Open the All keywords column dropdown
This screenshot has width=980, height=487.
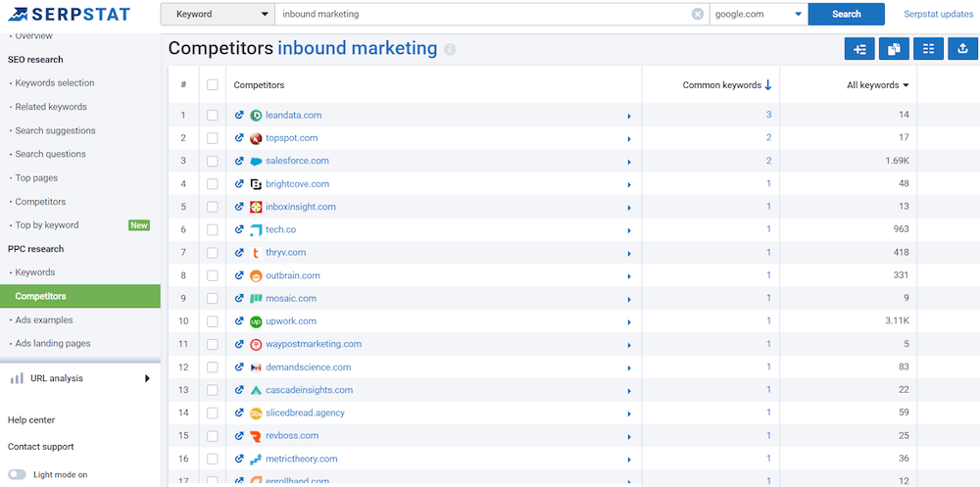click(x=877, y=85)
